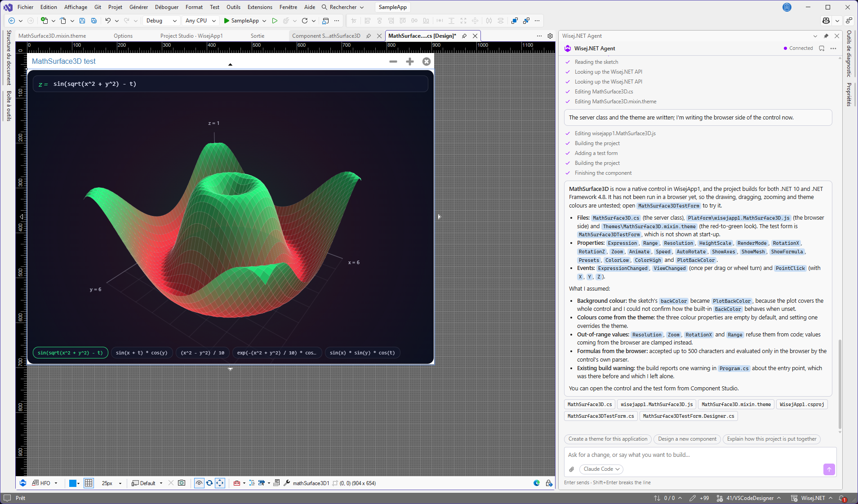Send the agent message with purple arrow

(x=829, y=469)
